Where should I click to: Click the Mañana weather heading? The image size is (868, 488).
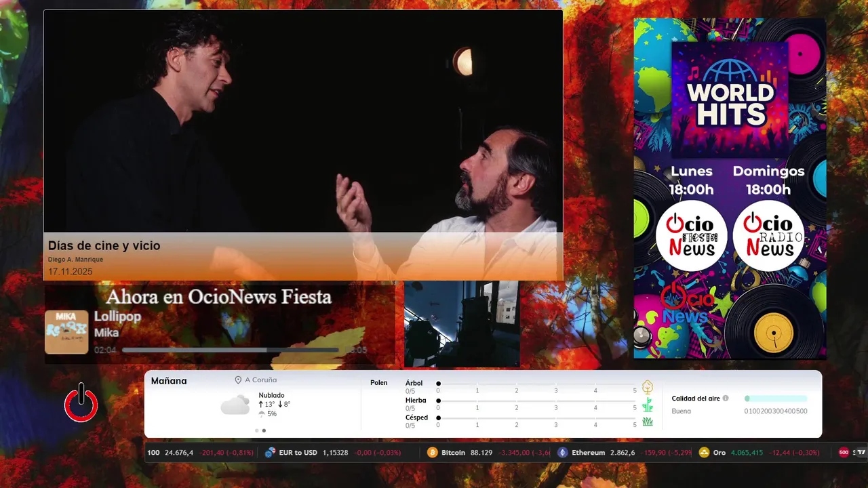coord(169,381)
